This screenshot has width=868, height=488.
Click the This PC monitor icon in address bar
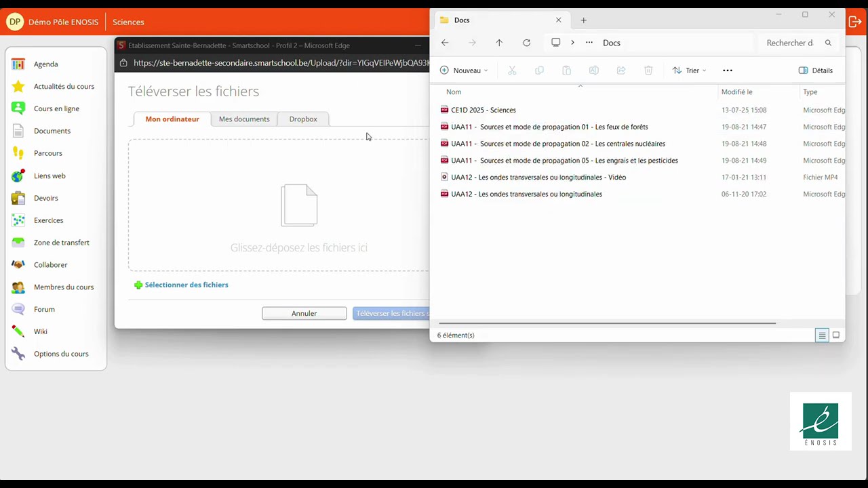[556, 43]
